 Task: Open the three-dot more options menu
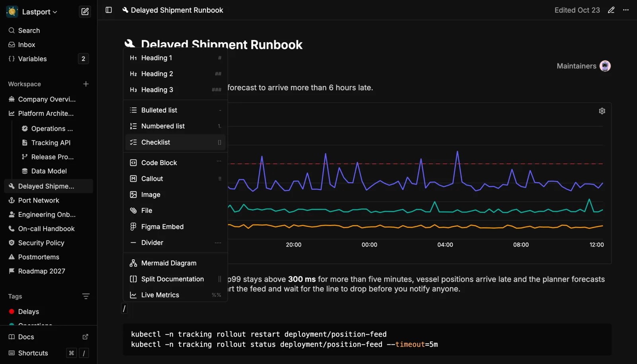(x=626, y=10)
